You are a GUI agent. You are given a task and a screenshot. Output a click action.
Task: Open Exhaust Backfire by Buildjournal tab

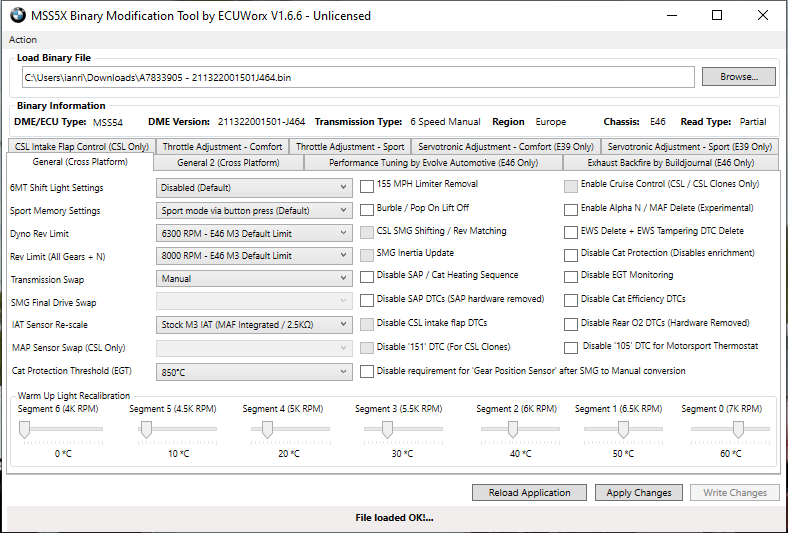coord(670,162)
